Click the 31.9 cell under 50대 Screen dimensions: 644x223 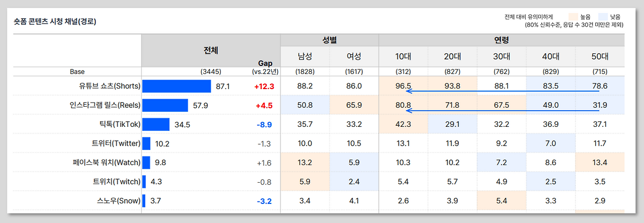[x=600, y=105]
